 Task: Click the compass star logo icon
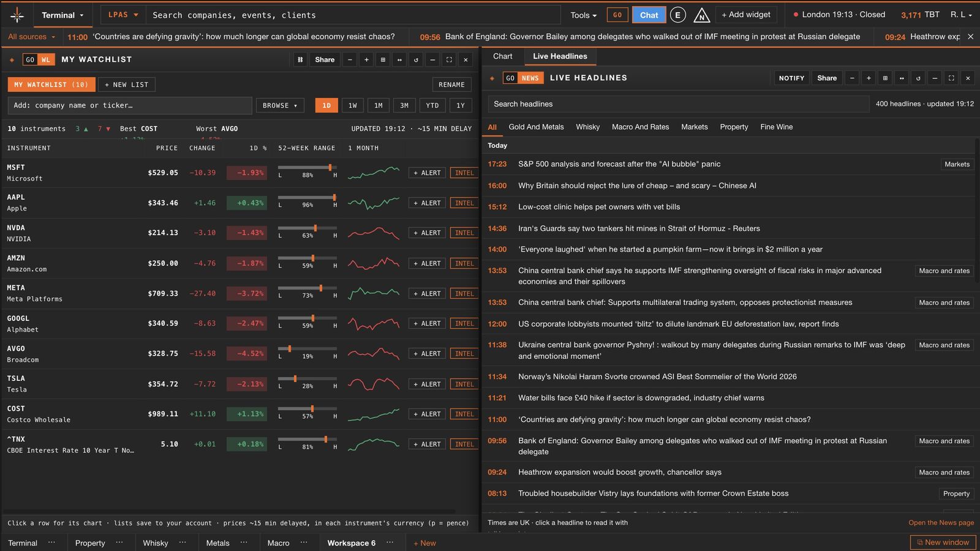point(17,15)
